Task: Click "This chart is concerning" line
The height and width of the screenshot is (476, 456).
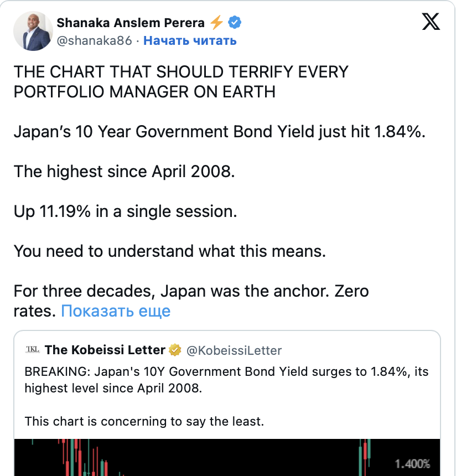Action: pos(144,421)
